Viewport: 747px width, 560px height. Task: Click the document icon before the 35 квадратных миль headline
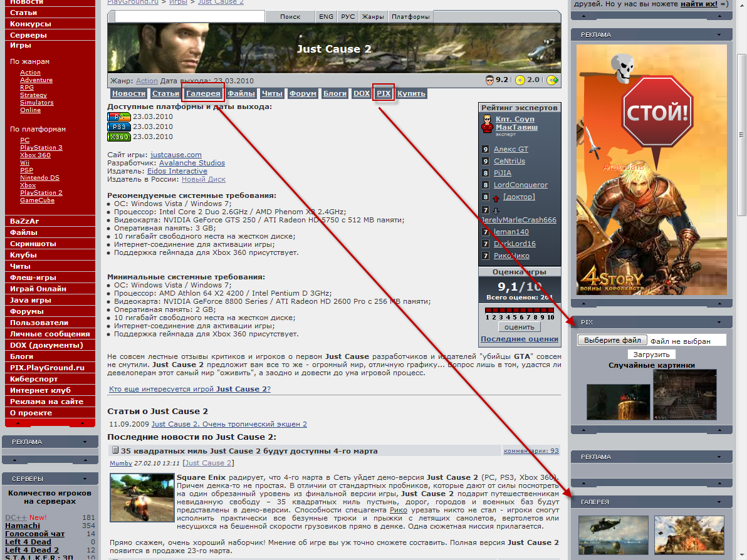pyautogui.click(x=115, y=450)
